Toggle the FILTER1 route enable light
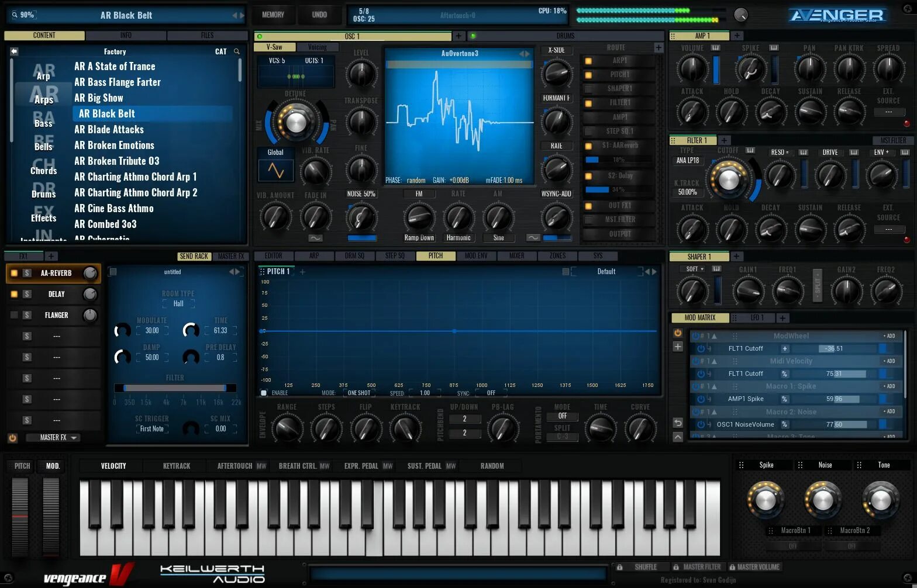917x588 pixels. [588, 103]
